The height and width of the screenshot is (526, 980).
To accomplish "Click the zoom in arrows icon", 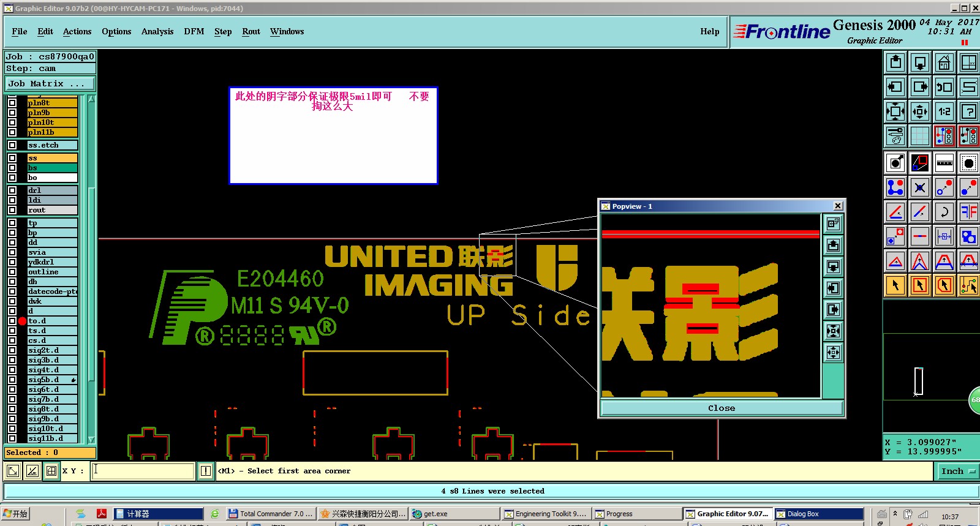I will pos(895,111).
